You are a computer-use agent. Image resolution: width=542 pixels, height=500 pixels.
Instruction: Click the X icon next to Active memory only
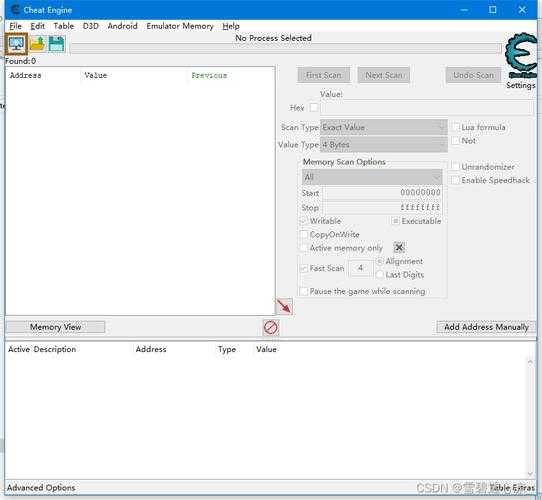tap(399, 247)
